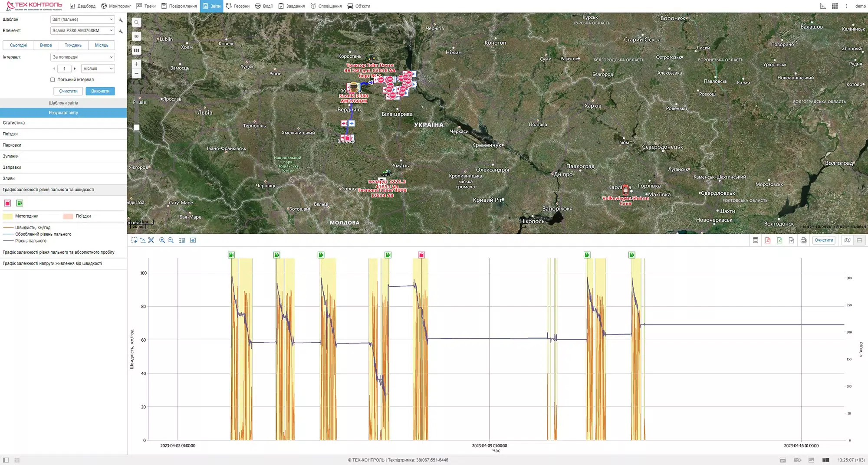Viewport: 868px width, 465px height.
Task: Open the report window view icon
Action: pyautogui.click(x=756, y=240)
